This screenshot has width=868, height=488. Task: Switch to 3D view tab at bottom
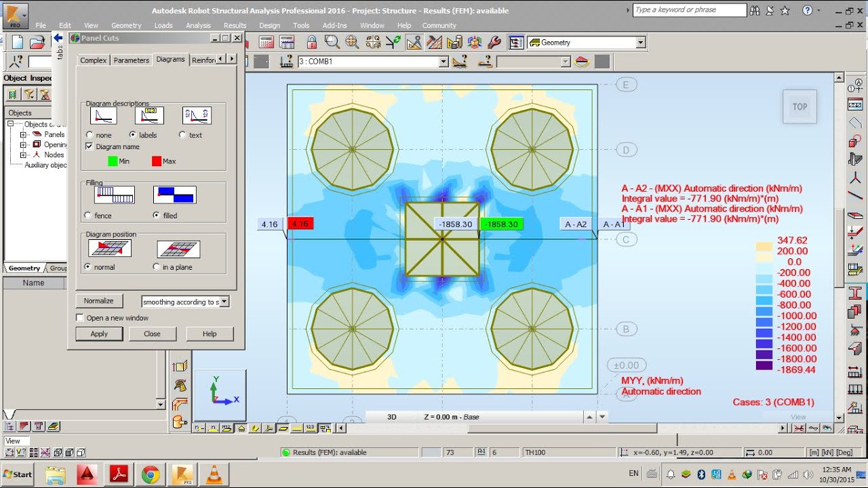pos(391,417)
